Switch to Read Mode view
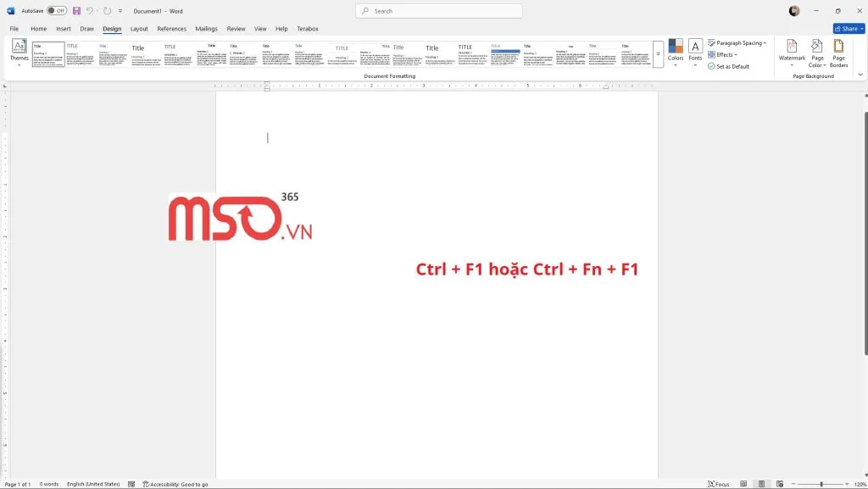The width and height of the screenshot is (868, 489). [743, 483]
